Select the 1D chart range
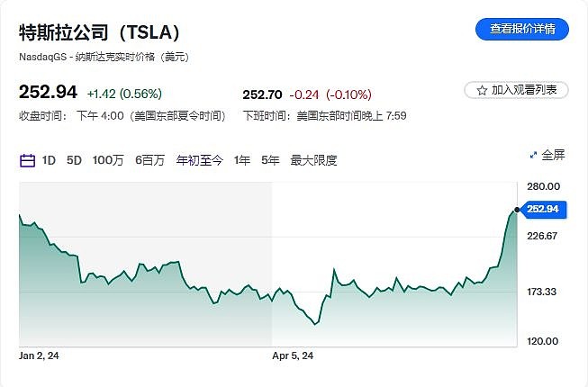 click(49, 160)
